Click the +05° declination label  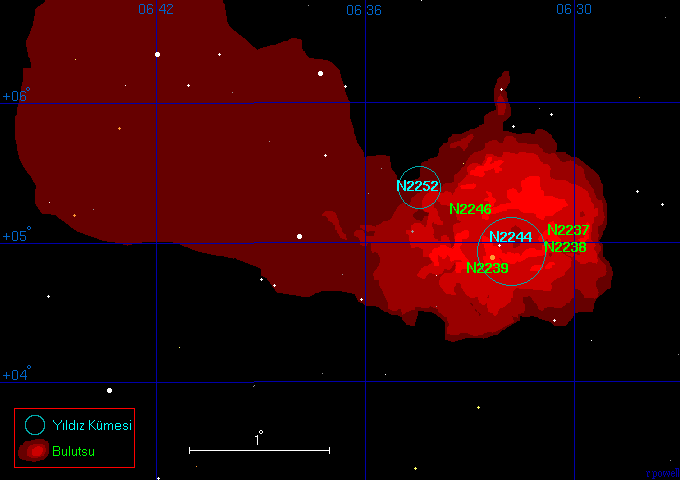[x=16, y=237]
